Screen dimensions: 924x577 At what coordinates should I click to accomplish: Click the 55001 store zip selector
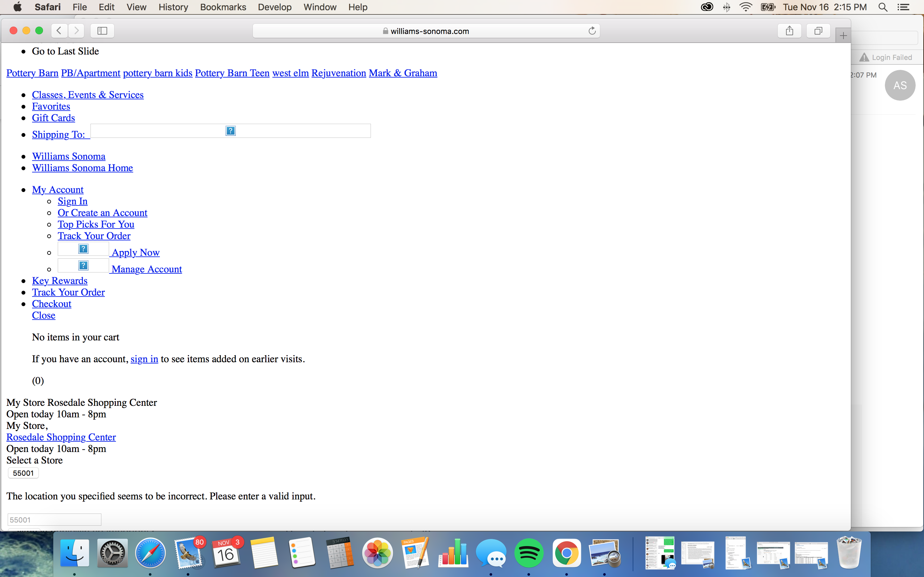click(x=23, y=473)
